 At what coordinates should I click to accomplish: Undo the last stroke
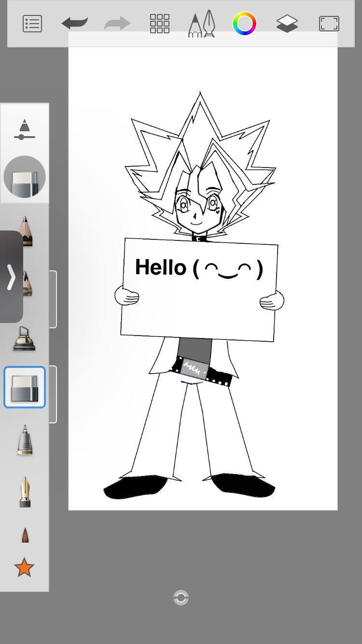click(75, 24)
